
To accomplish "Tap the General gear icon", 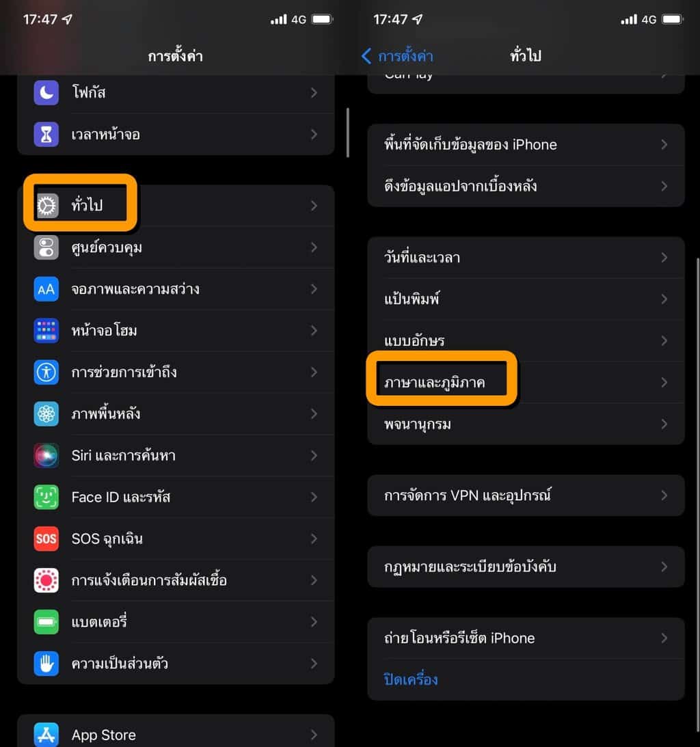I will [46, 206].
